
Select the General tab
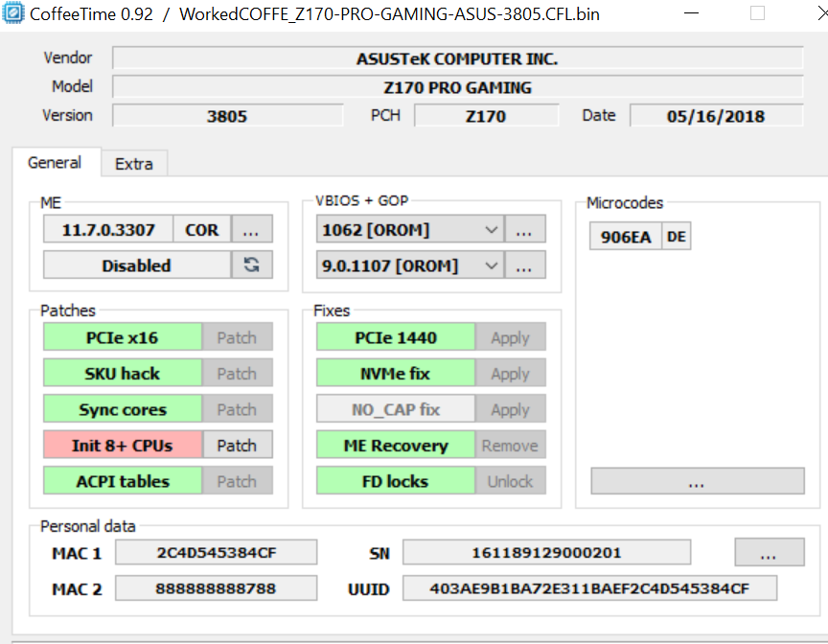[x=55, y=163]
